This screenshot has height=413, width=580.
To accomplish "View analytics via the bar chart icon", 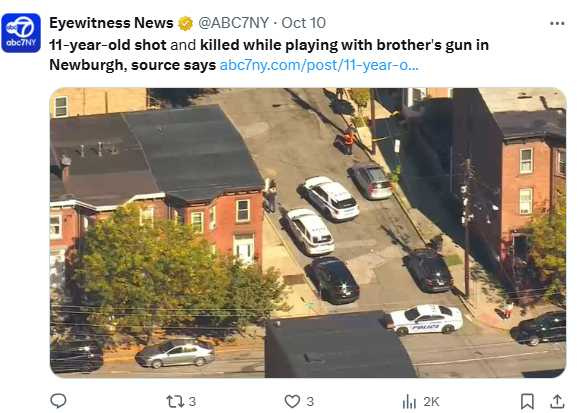I will [x=409, y=401].
